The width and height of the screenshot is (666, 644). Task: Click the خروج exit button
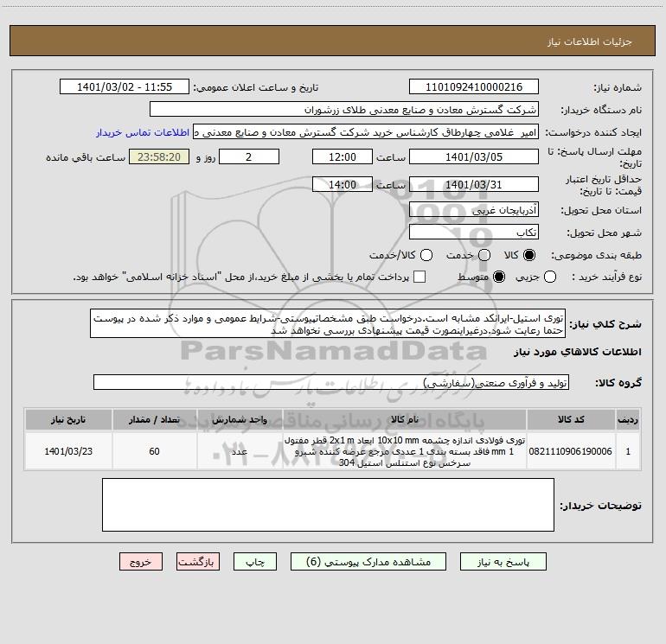point(141,562)
